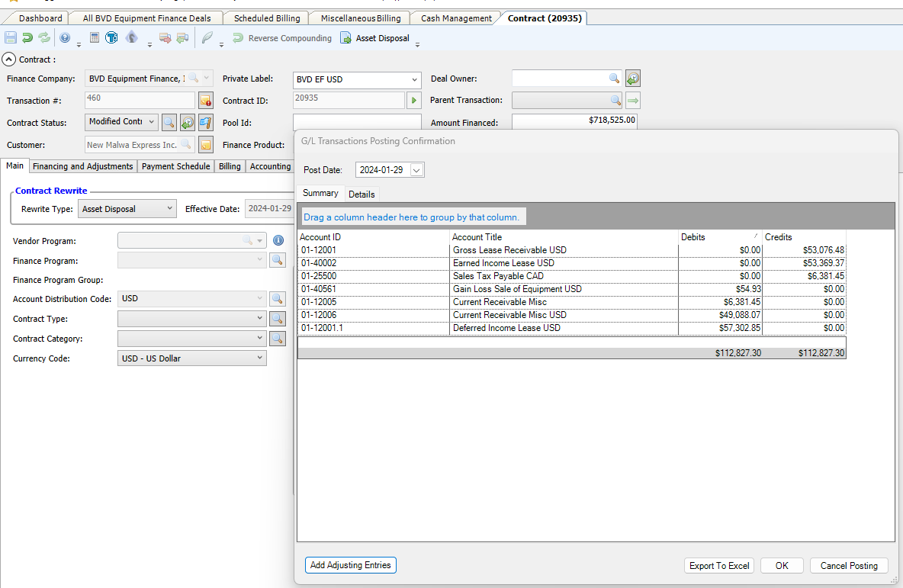
Task: Click the blue Help question mark icon
Action: pos(65,38)
